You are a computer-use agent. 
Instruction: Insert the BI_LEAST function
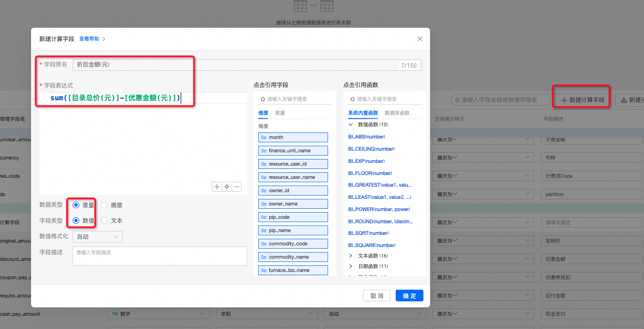coord(380,197)
